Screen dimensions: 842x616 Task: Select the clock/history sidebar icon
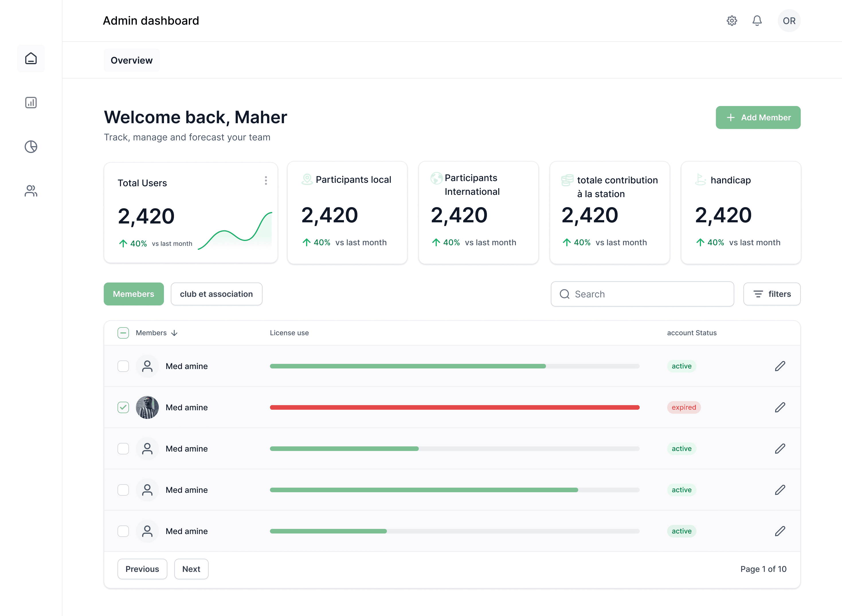pos(31,146)
